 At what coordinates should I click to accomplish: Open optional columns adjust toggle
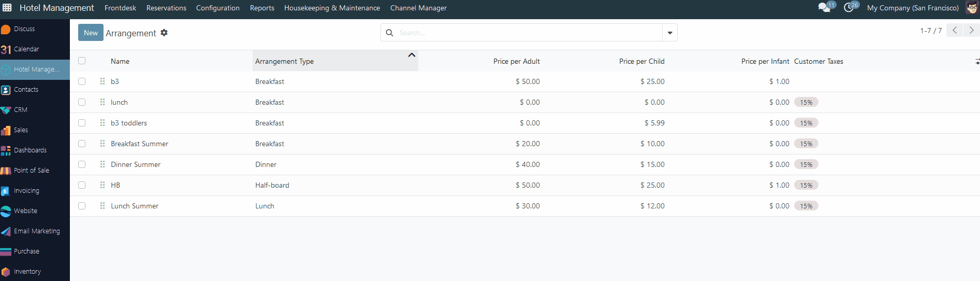tap(977, 61)
